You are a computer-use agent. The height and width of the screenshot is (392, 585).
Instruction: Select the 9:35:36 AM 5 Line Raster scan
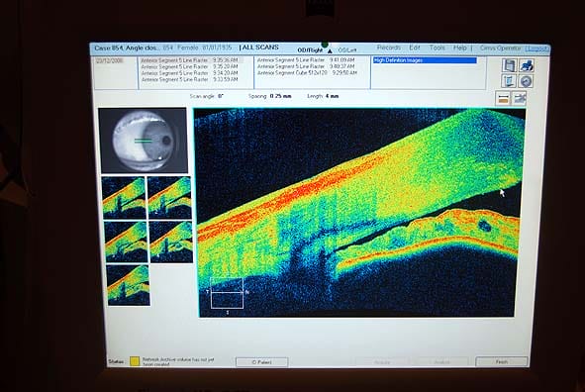189,60
